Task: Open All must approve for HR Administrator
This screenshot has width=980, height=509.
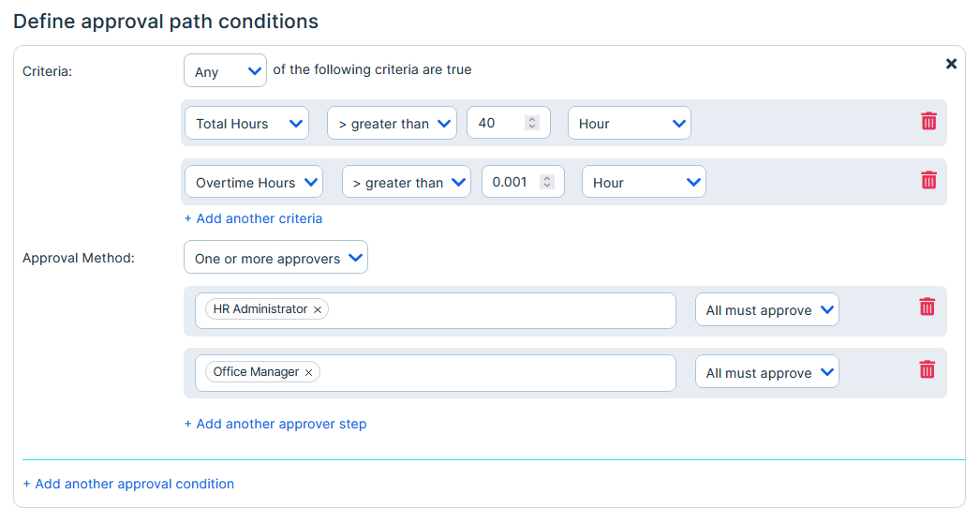Action: coord(767,309)
